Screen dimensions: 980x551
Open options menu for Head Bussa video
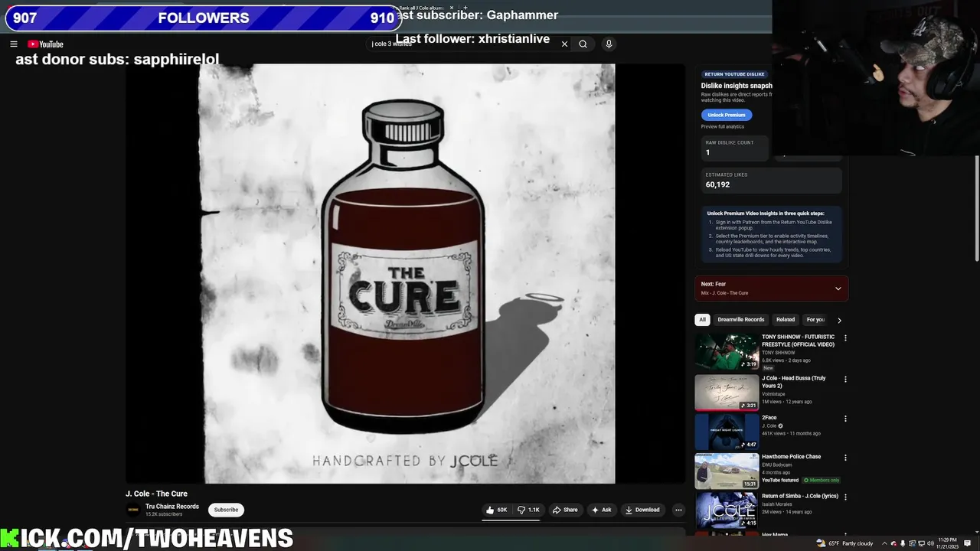click(845, 379)
